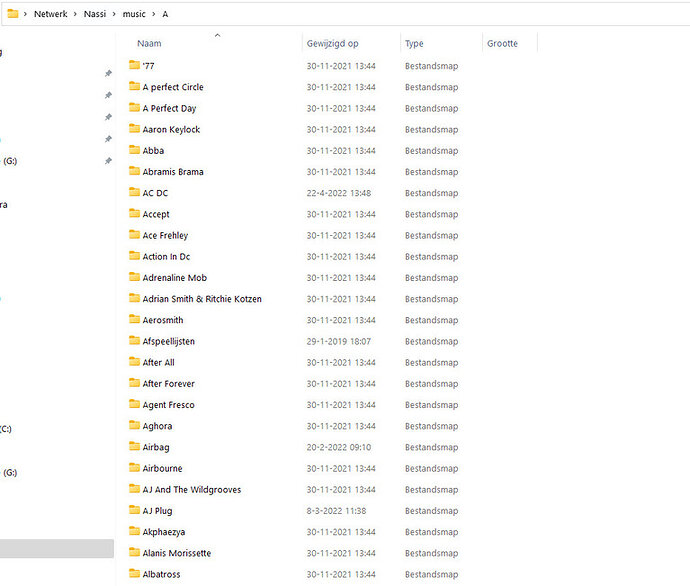Click the Aghora folder icon

pos(134,425)
